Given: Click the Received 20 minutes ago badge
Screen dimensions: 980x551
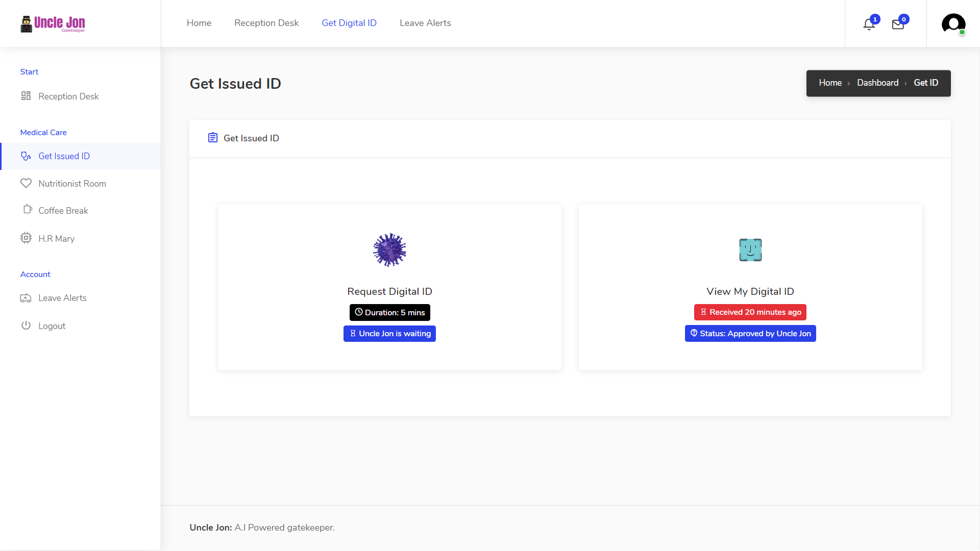Looking at the screenshot, I should 750,312.
